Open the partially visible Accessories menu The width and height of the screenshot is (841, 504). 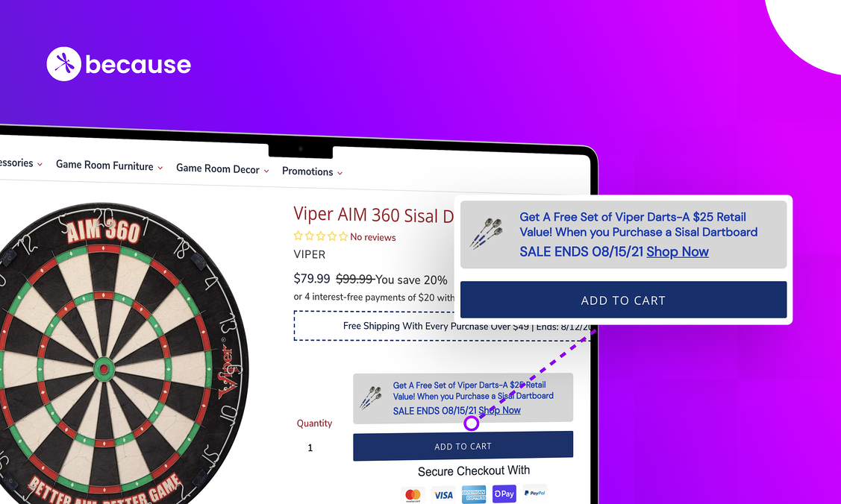tap(21, 163)
